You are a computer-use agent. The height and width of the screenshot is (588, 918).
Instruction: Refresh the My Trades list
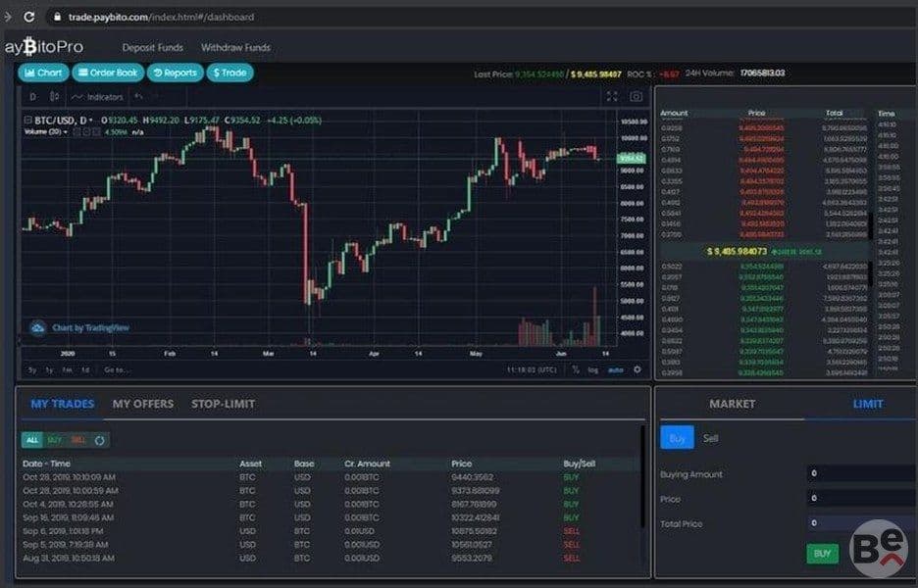tap(99, 440)
